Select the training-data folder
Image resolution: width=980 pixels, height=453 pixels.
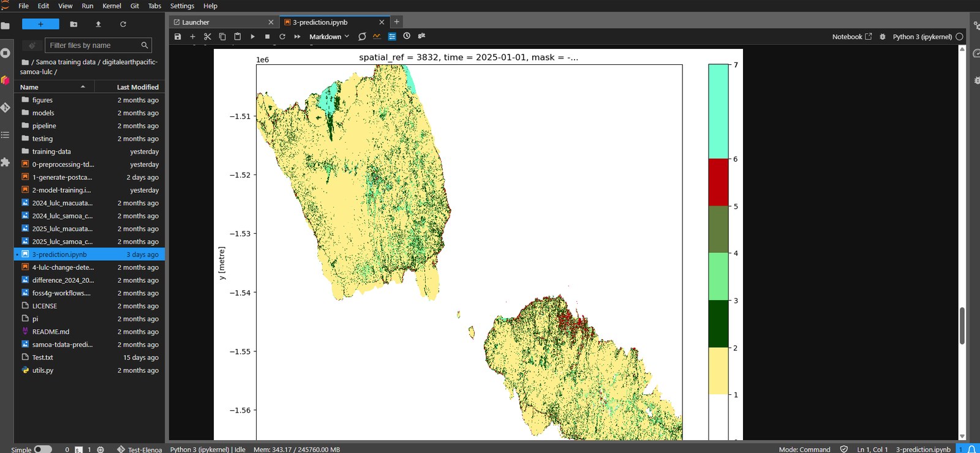coord(89,152)
